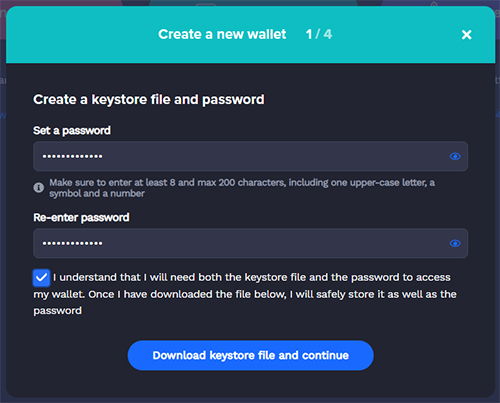The image size is (500, 403).
Task: Click the 'I understand that I will need' text
Action: [x=124, y=277]
